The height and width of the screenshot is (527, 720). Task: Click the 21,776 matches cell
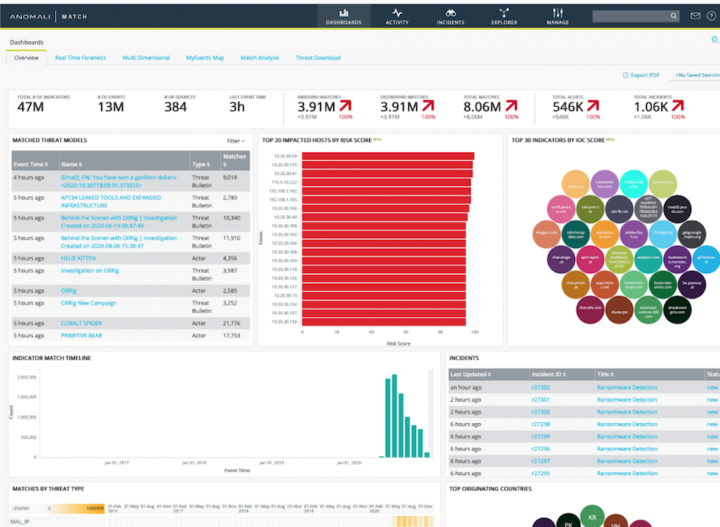click(x=231, y=323)
